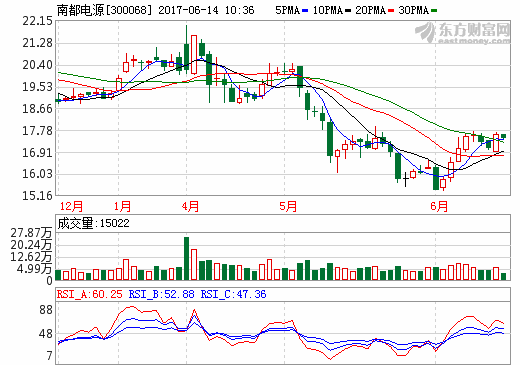Click the 10PMA legend label
This screenshot has height=365, width=520.
tap(328, 10)
